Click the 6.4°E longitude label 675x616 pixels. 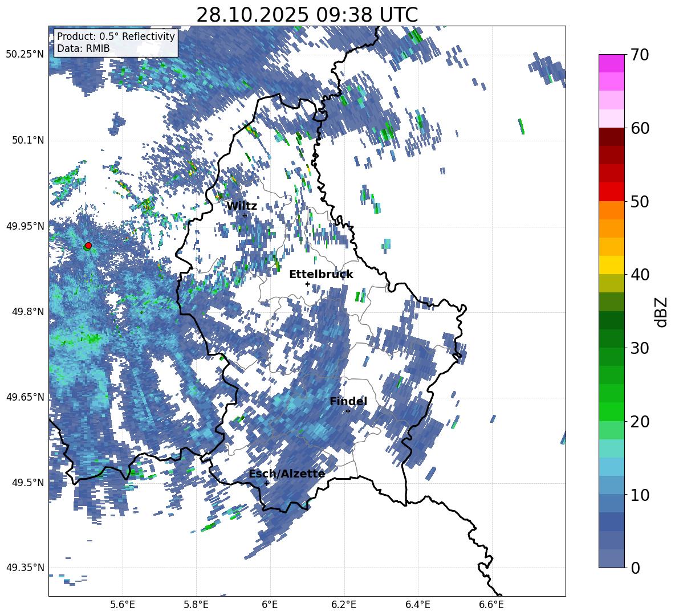(x=418, y=605)
